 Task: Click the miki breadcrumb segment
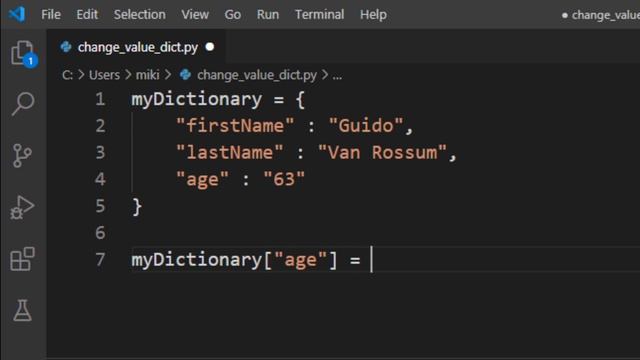click(147, 75)
